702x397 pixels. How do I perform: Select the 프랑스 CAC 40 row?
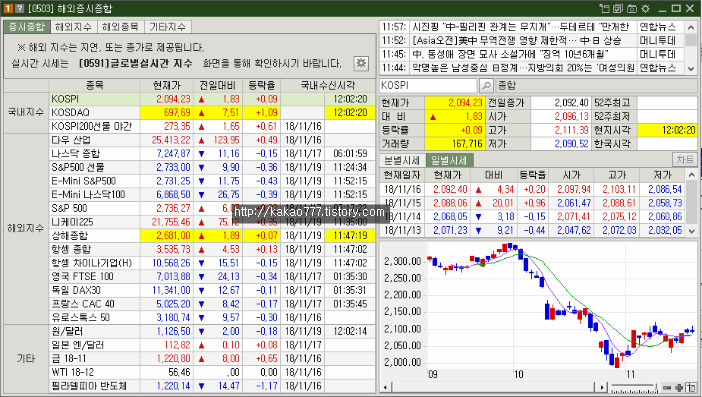[x=212, y=304]
